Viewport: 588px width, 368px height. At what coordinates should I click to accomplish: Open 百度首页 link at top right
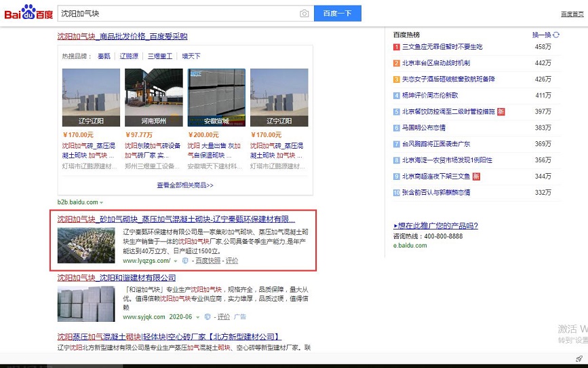tap(572, 14)
